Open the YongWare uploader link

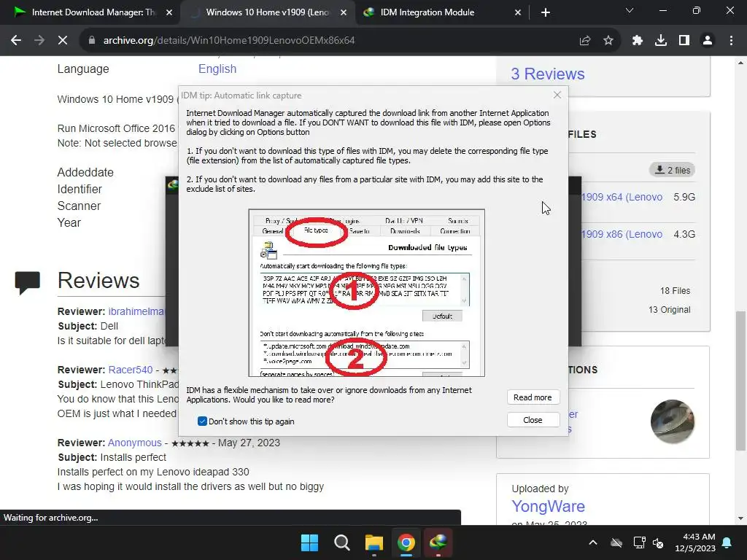[548, 506]
